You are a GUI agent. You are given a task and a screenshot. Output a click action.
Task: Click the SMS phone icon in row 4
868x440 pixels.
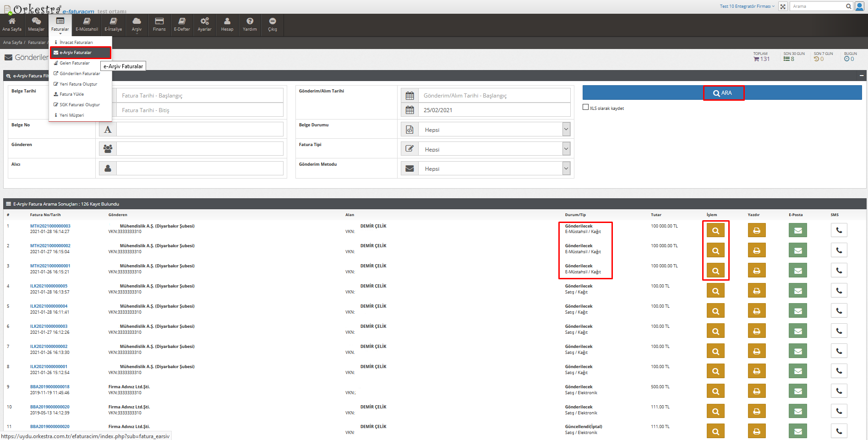point(839,291)
